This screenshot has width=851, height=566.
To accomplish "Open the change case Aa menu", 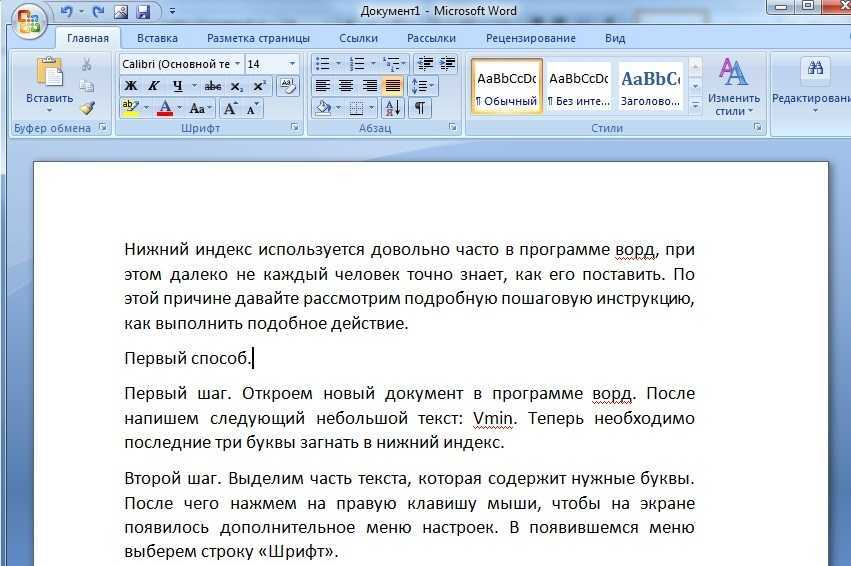I will [x=200, y=108].
